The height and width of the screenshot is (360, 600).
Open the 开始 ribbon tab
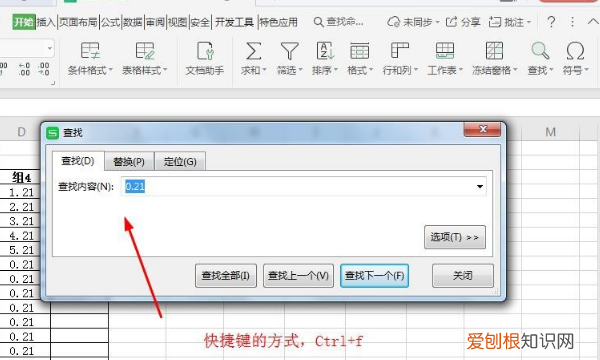click(23, 22)
